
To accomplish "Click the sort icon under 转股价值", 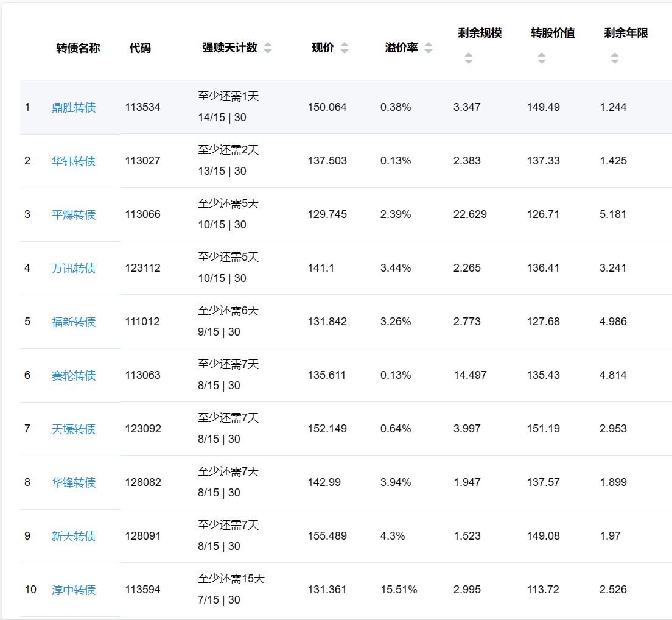I will click(542, 58).
